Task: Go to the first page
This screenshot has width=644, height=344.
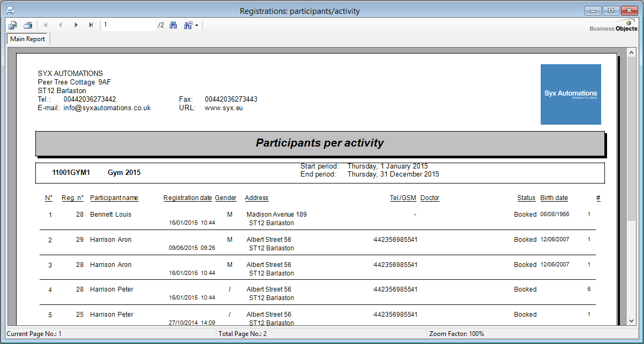Action: coord(46,25)
